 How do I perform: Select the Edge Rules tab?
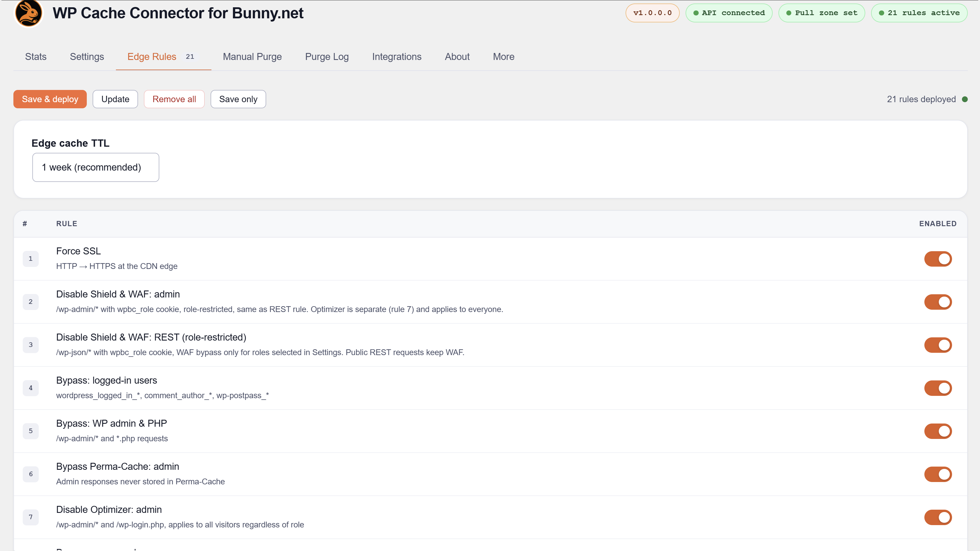pos(163,57)
